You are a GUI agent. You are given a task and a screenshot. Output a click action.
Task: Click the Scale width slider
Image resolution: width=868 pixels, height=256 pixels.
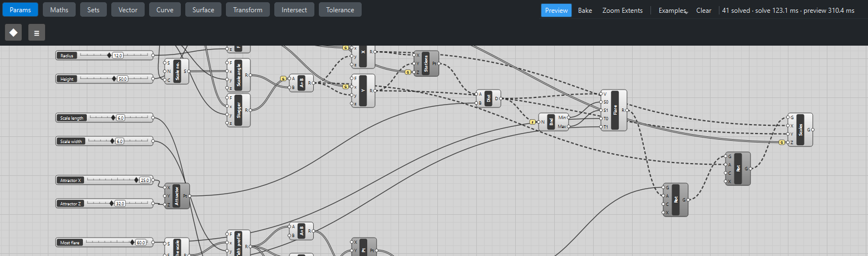[x=105, y=141]
